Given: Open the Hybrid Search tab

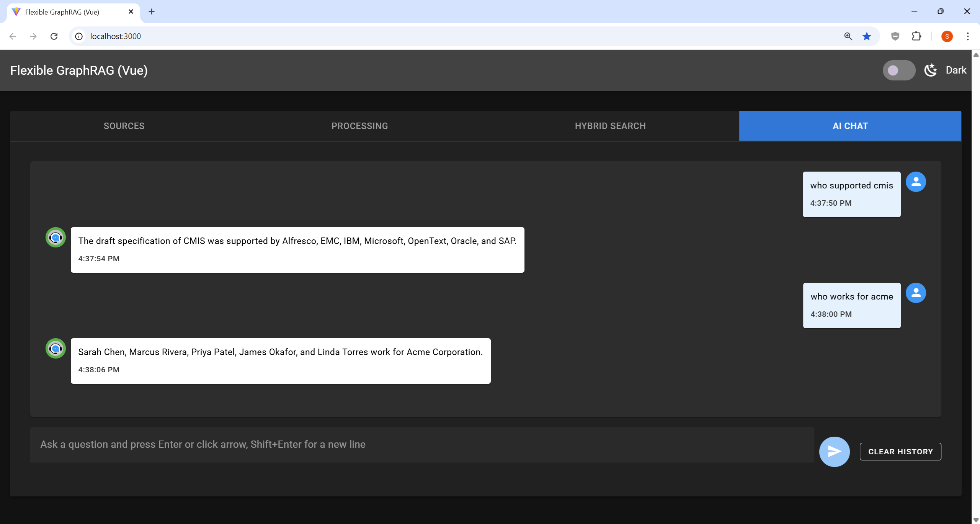Looking at the screenshot, I should point(610,126).
